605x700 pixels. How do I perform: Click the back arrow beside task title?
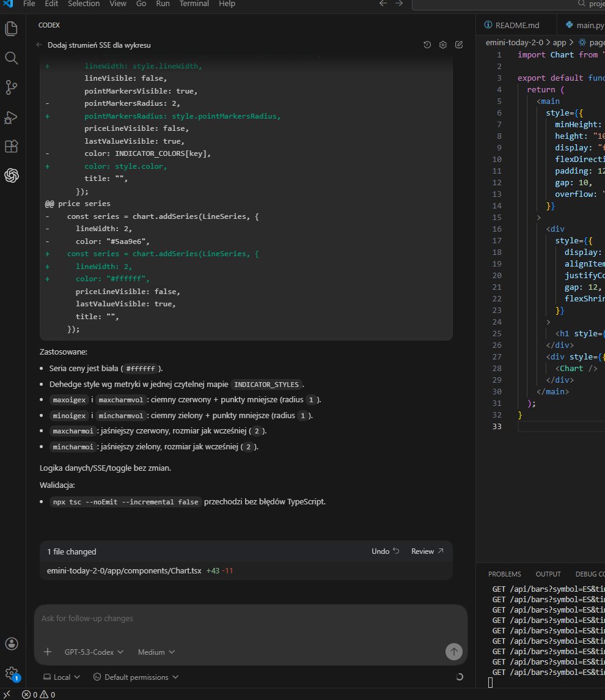click(x=39, y=45)
